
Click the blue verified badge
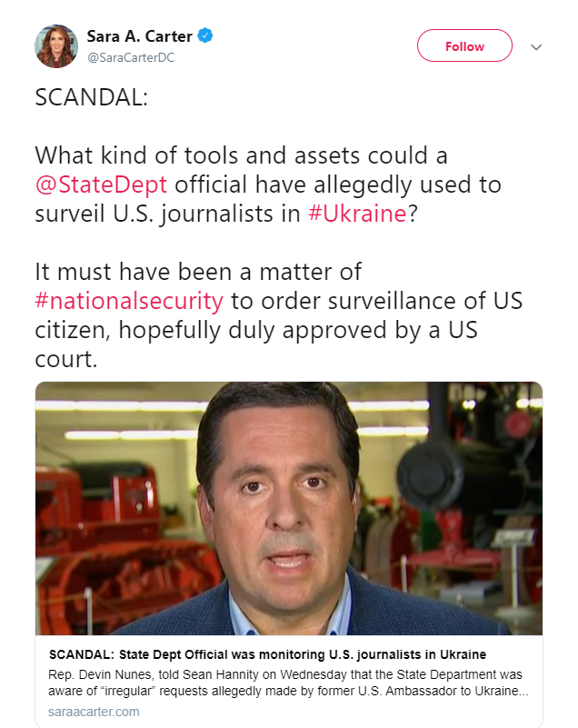(205, 35)
